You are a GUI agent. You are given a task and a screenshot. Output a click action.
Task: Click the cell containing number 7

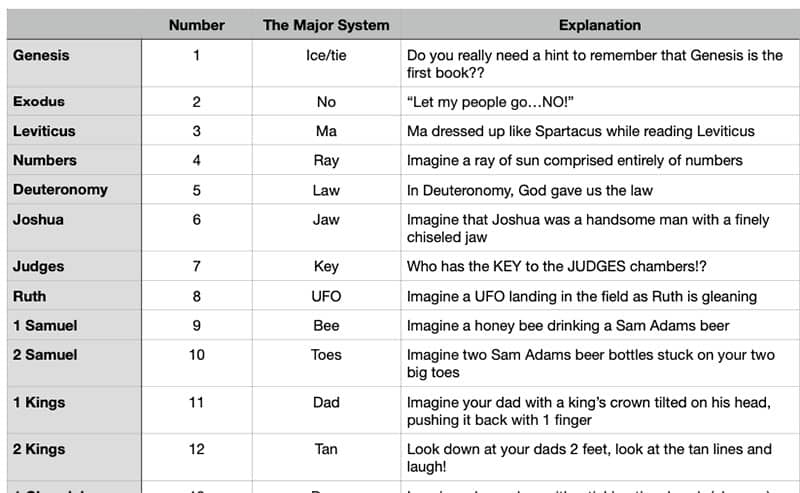[x=196, y=267]
